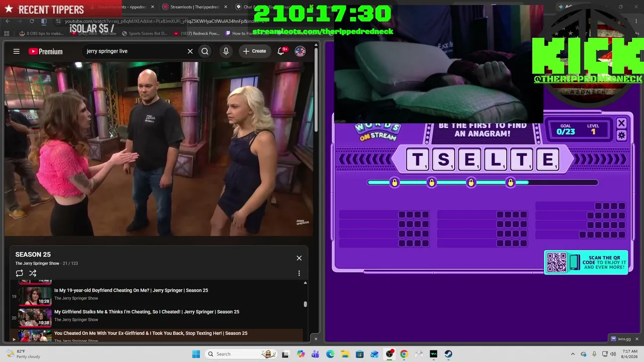Click the first lock on the progress bar
This screenshot has height=362, width=644.
[x=394, y=183]
